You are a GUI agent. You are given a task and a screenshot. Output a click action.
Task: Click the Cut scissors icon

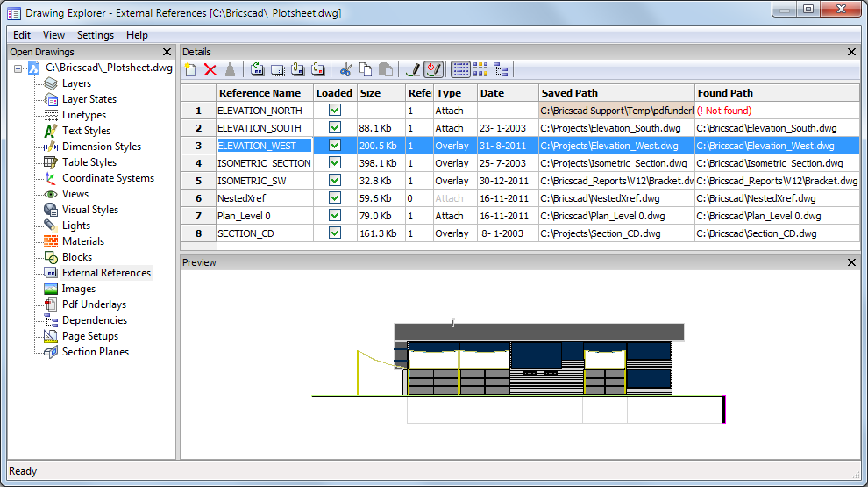pos(345,70)
